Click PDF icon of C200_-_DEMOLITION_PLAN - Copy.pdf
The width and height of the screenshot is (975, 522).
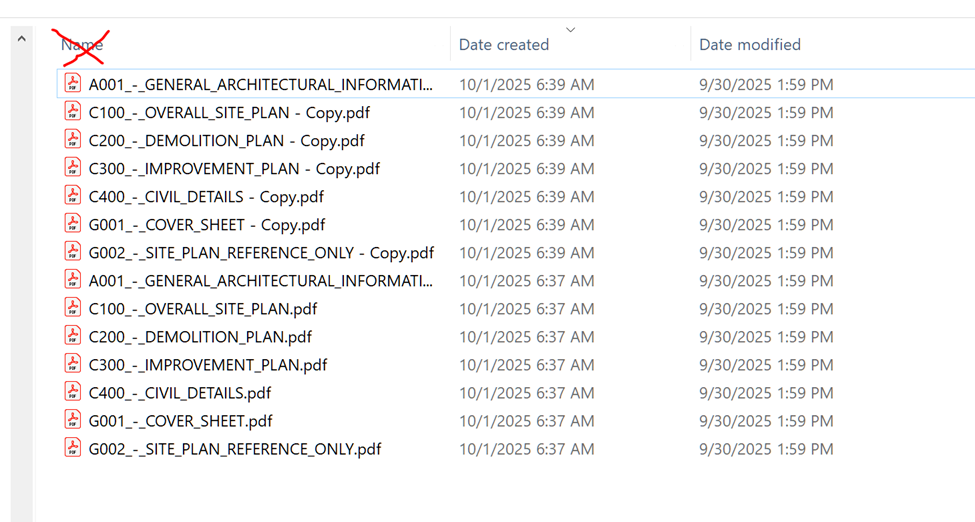(73, 140)
